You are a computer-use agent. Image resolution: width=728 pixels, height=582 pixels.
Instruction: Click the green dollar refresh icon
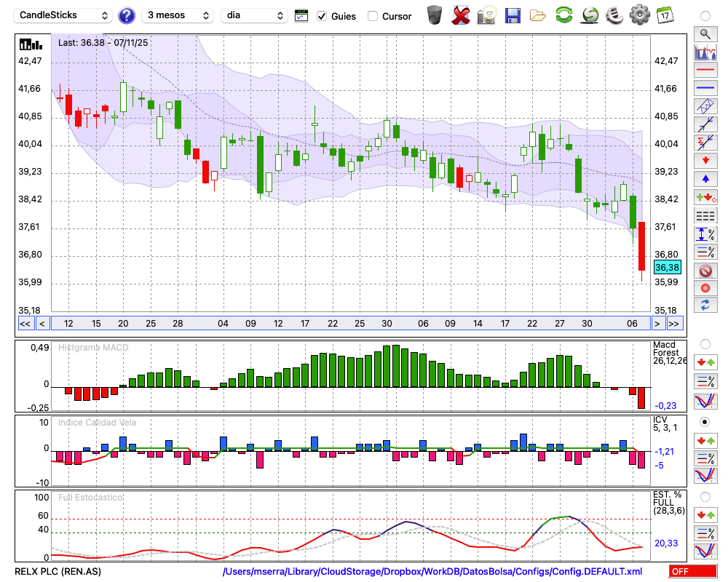tap(590, 15)
